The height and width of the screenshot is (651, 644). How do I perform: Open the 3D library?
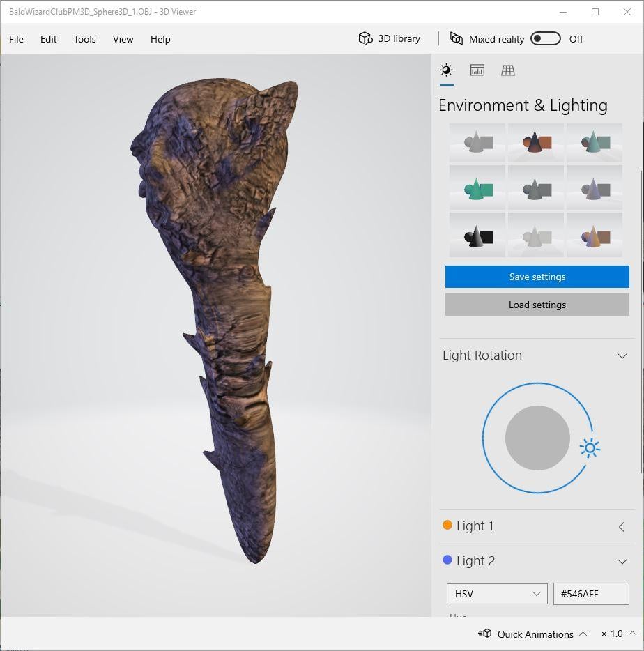coord(390,38)
